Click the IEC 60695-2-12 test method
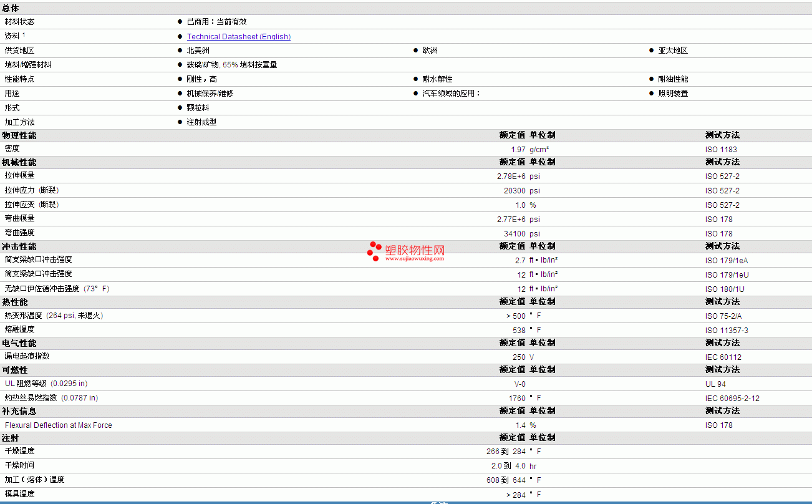The image size is (812, 504). [732, 399]
